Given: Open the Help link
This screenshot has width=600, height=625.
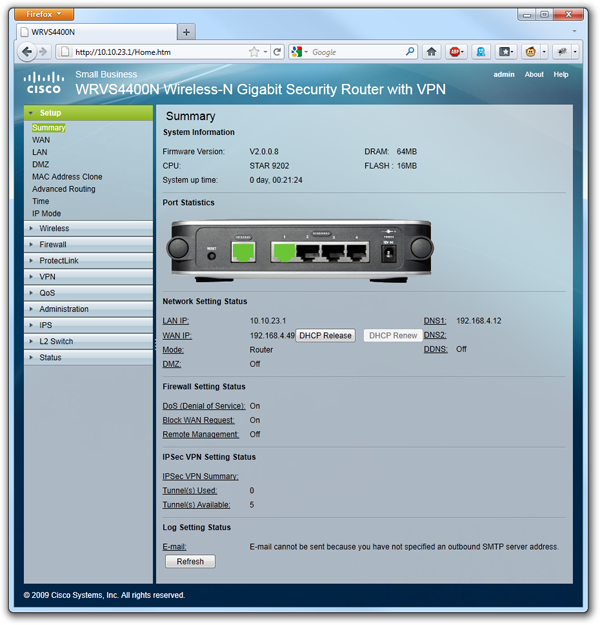Looking at the screenshot, I should [561, 75].
